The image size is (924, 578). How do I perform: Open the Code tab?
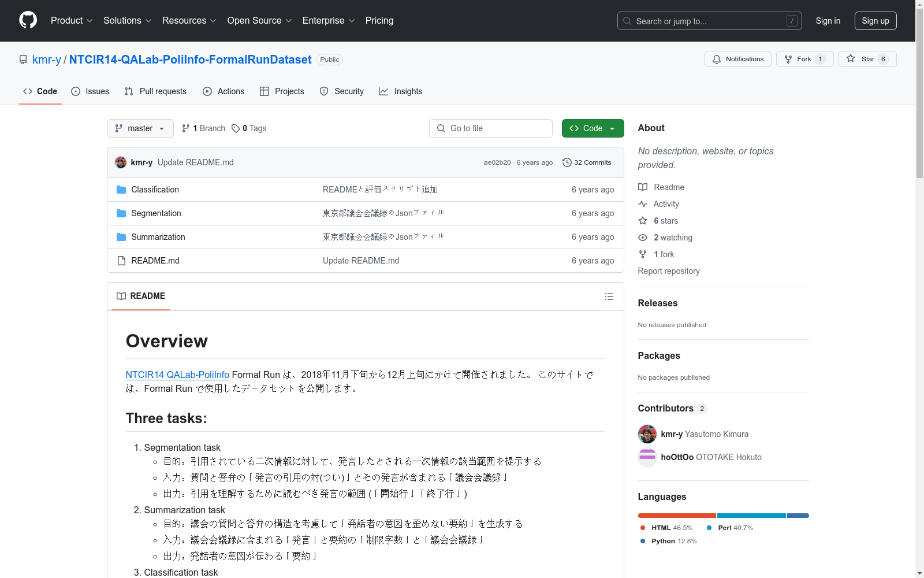[40, 91]
